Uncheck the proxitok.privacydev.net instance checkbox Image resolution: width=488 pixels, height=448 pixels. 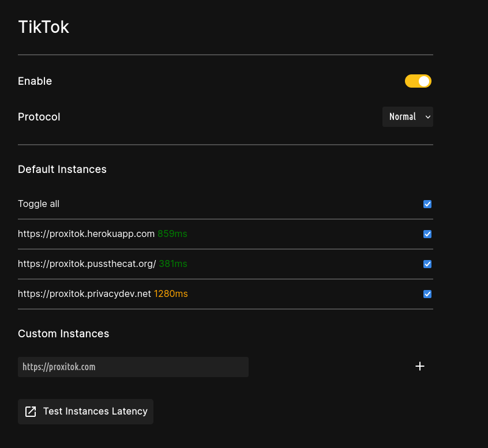tap(427, 294)
